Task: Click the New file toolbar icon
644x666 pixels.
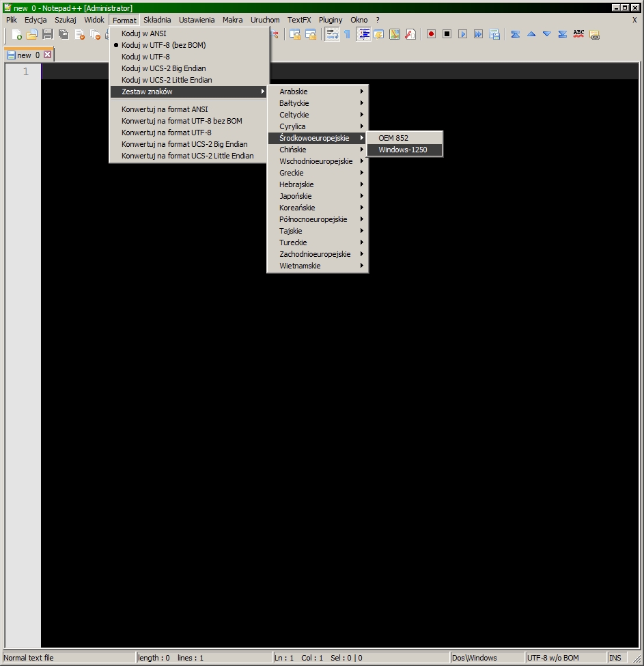Action: 16,34
